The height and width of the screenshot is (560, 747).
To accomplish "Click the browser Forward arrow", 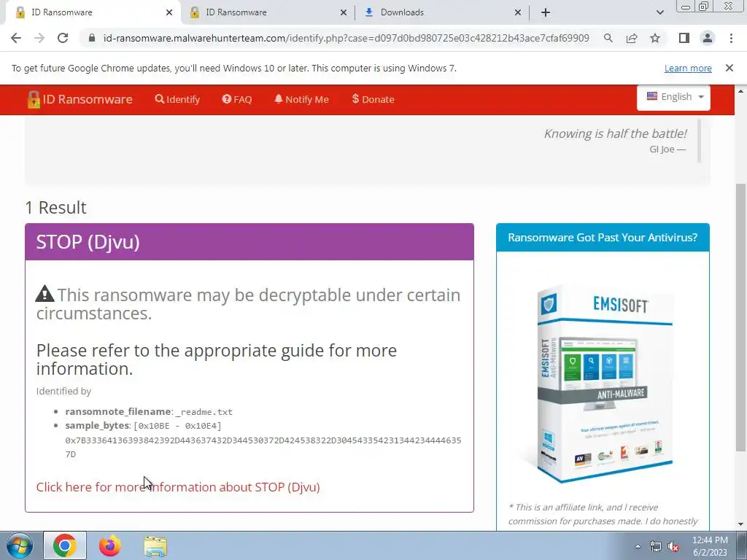I will point(39,38).
